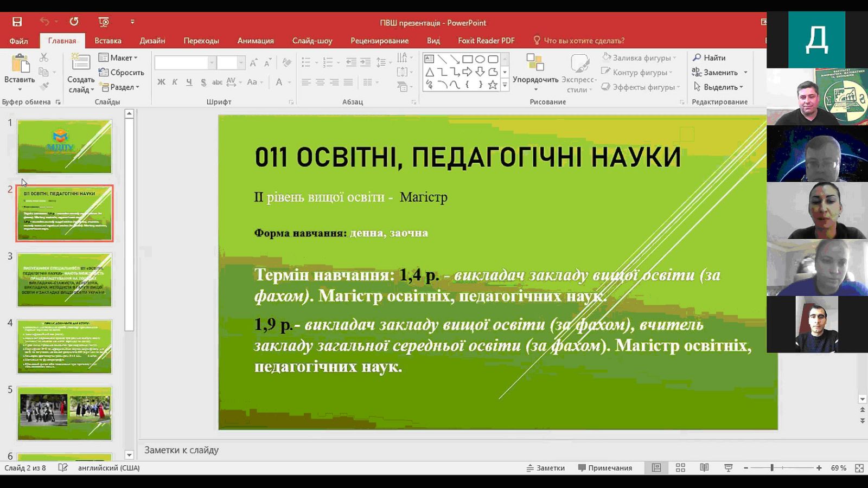Screen dimensions: 868x488
Task: Click the Save icon in title bar
Action: point(17,22)
